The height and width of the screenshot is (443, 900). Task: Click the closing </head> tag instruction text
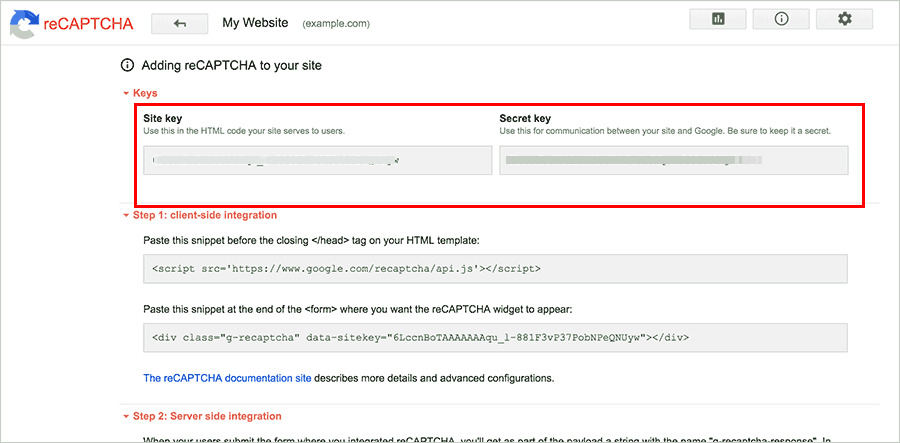click(x=311, y=240)
